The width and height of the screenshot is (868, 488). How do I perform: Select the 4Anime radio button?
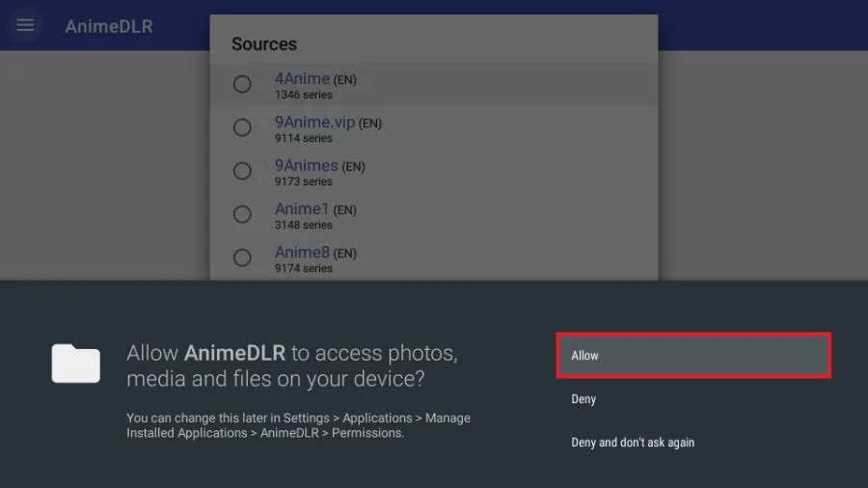242,85
